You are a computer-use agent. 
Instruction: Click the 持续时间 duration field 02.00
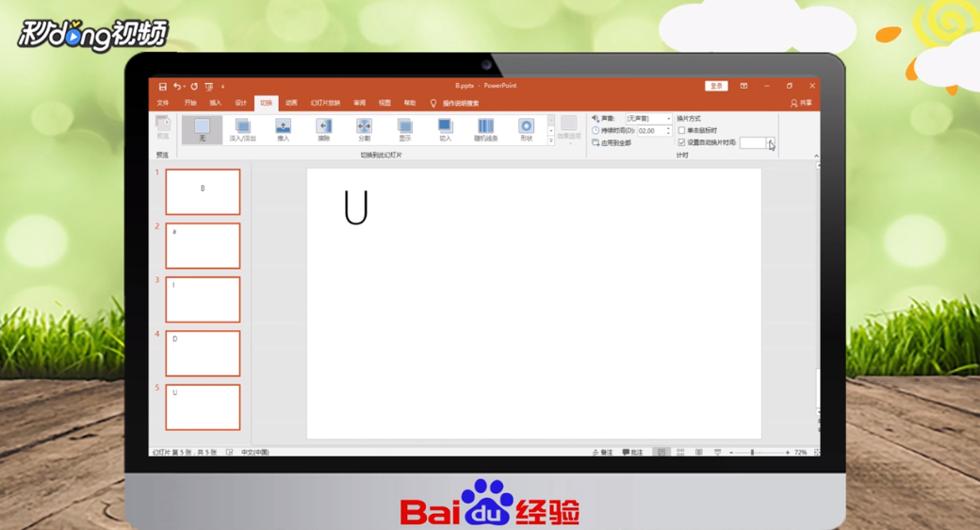[650, 131]
